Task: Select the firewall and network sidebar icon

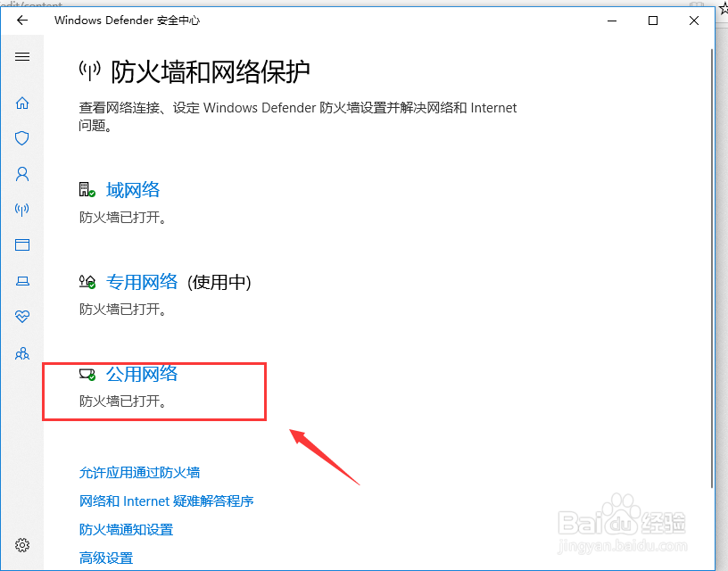Action: pos(21,210)
